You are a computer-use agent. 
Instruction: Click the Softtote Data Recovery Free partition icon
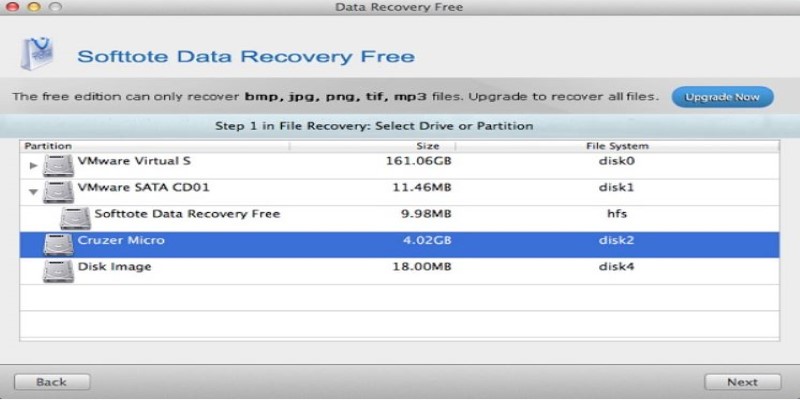(x=76, y=218)
